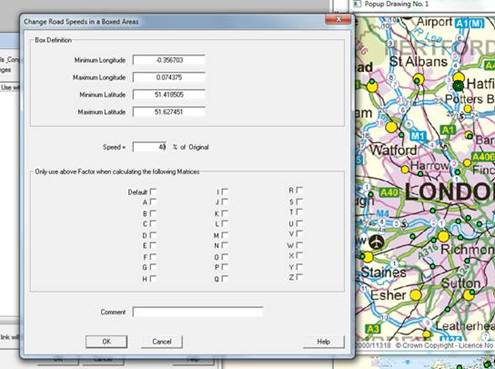Tick the matrix Z checkbox
This screenshot has width=495, height=369.
click(299, 277)
